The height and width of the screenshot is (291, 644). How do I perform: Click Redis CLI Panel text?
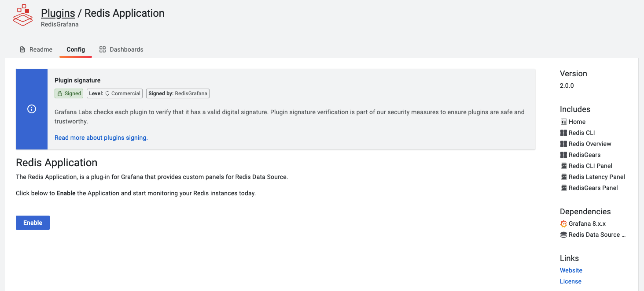591,166
